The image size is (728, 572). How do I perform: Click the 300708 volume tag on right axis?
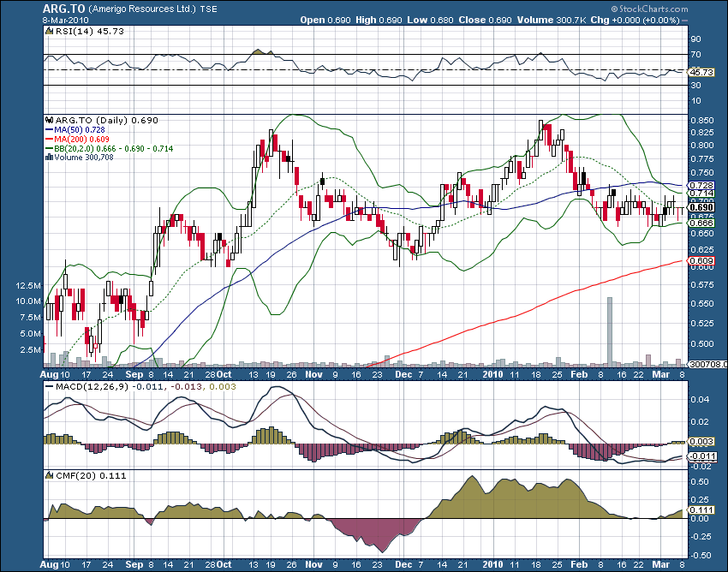pyautogui.click(x=707, y=365)
